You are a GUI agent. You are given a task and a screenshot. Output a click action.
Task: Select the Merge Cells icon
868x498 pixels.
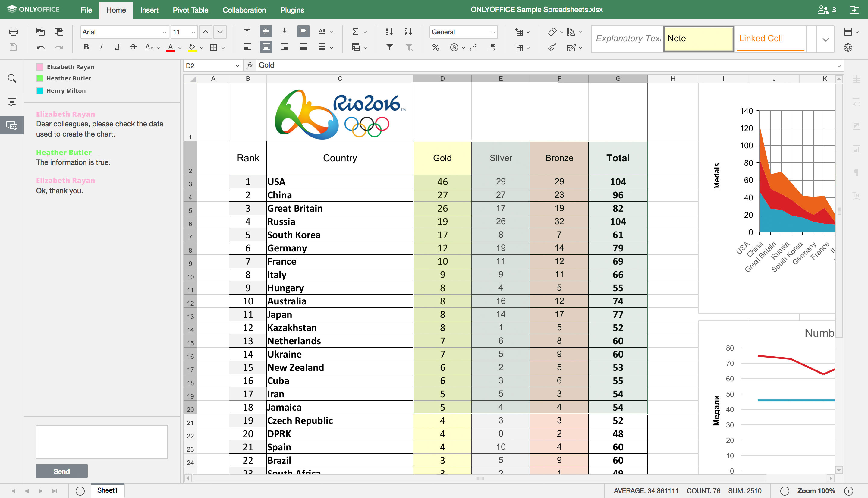coord(322,46)
